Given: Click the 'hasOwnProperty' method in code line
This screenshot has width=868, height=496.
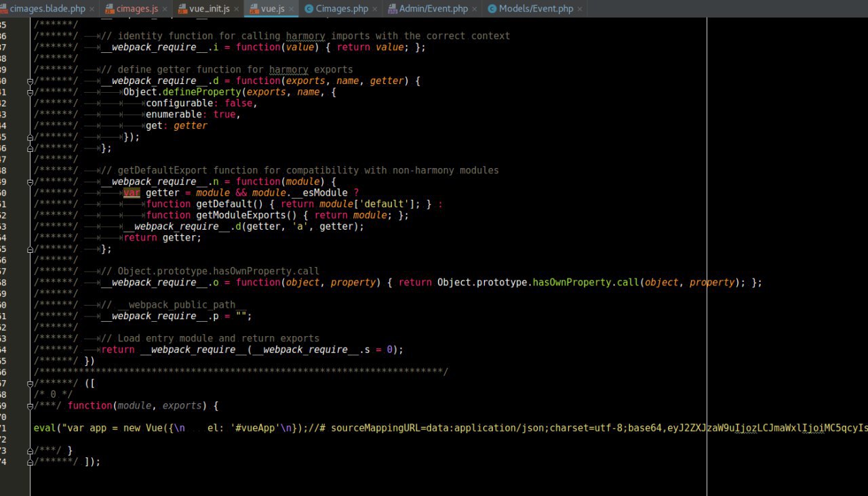Looking at the screenshot, I should (572, 282).
